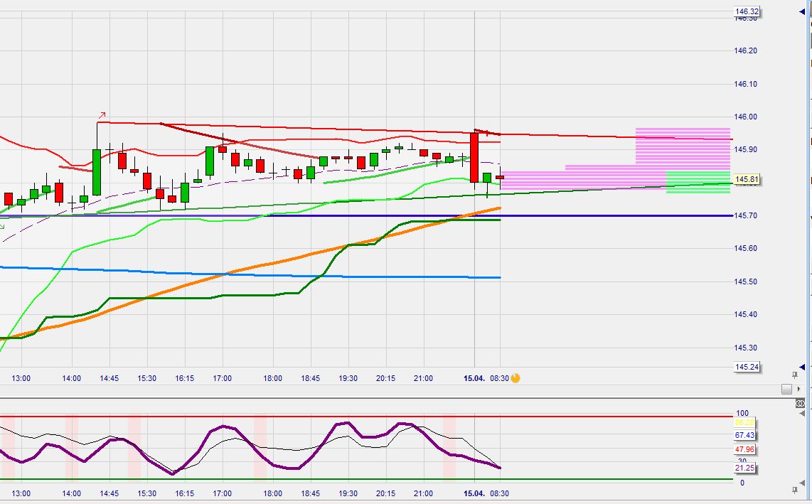Click the blue arrow marker beside 145.24
This screenshot has height=504, width=812.
(802, 367)
